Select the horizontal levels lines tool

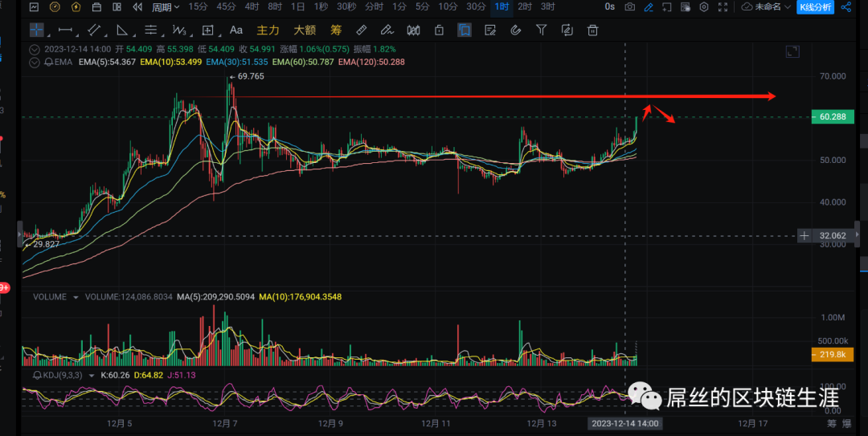(x=150, y=30)
